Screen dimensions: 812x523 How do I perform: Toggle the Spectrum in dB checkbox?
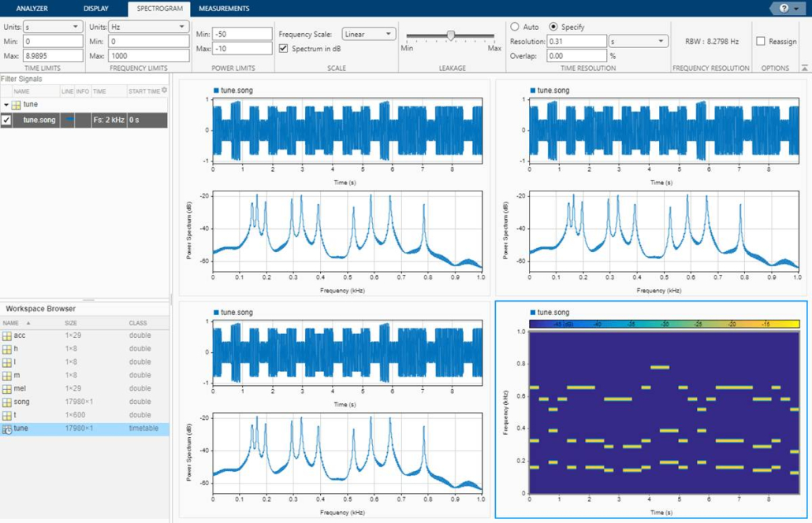283,48
